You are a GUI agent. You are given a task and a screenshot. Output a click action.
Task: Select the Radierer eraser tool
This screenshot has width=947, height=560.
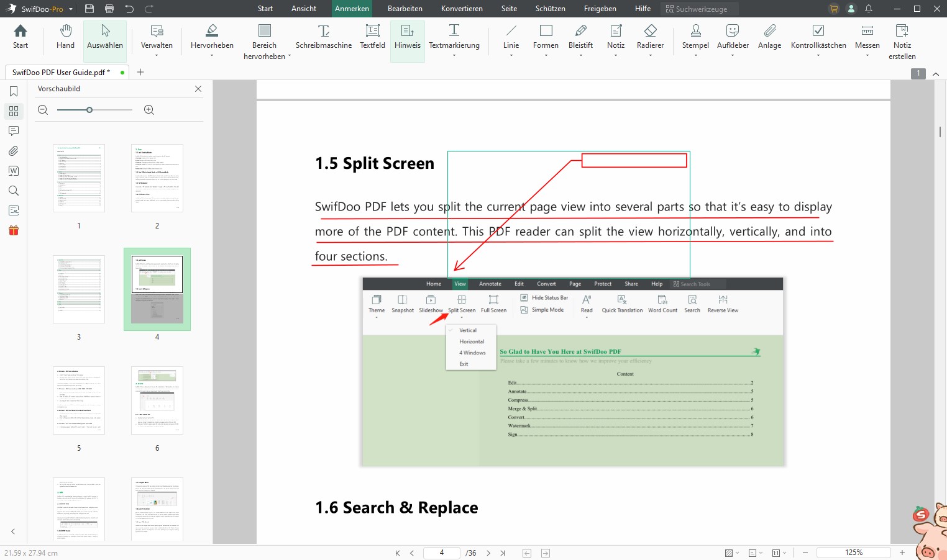(x=651, y=37)
